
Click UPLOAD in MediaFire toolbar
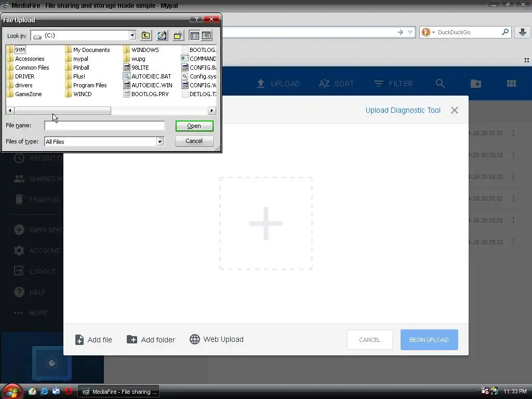[x=278, y=84]
